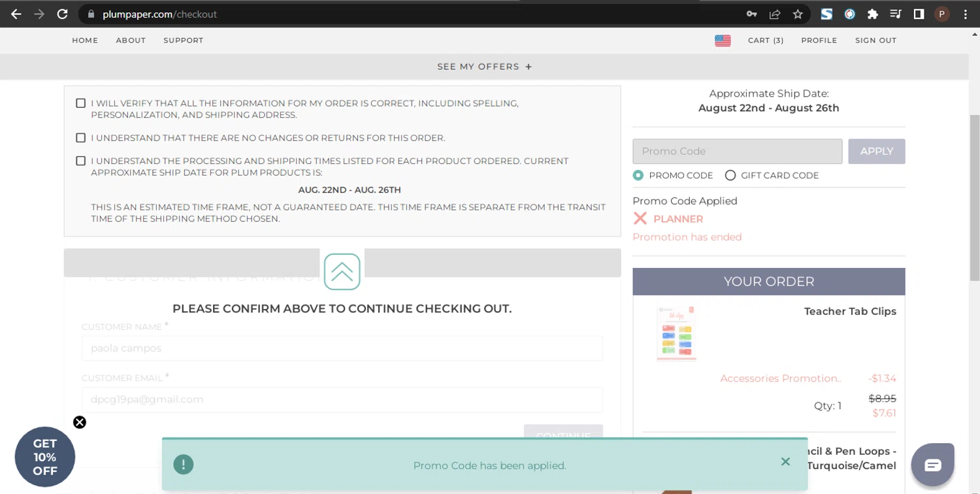Click the Continue button
The width and height of the screenshot is (980, 494).
click(x=563, y=433)
